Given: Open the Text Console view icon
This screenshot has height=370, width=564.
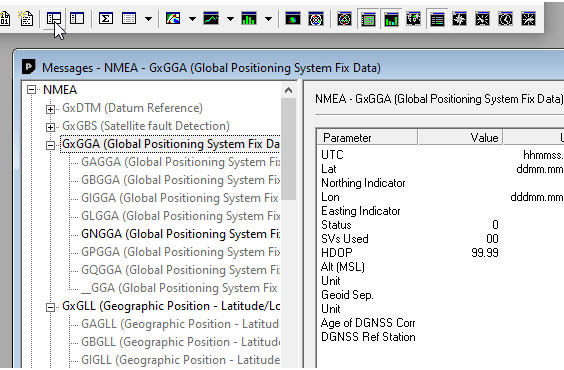Looking at the screenshot, I should (26, 19).
